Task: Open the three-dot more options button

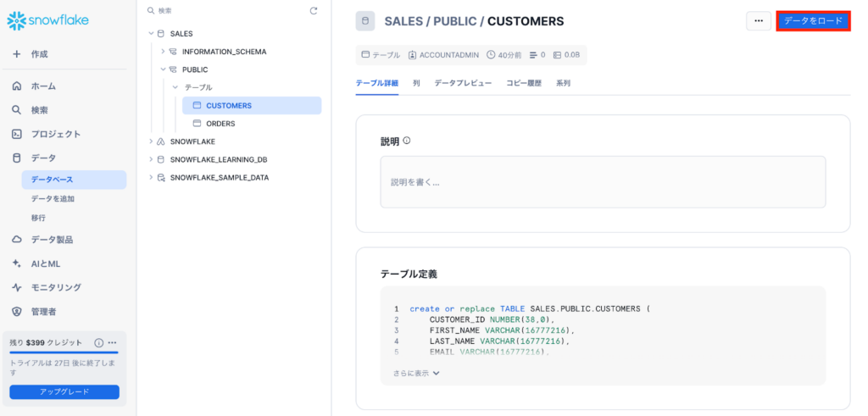Action: coord(758,21)
